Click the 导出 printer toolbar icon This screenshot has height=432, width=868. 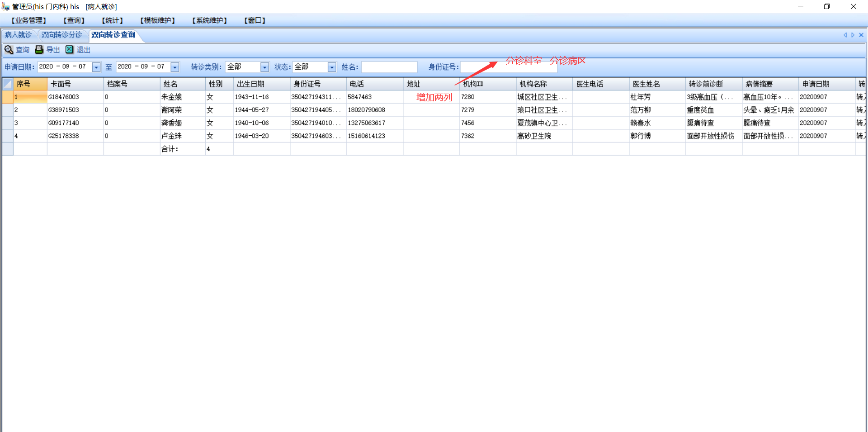39,50
